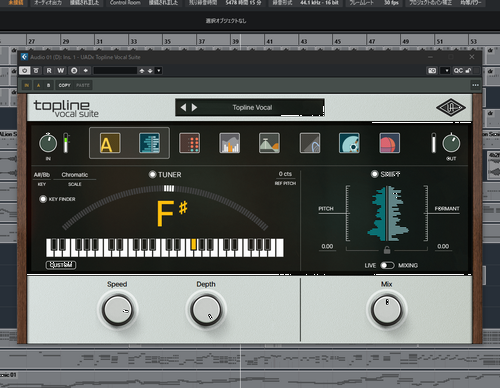
Task: Toggle the pitch-formant link lock icon
Action: click(387, 250)
